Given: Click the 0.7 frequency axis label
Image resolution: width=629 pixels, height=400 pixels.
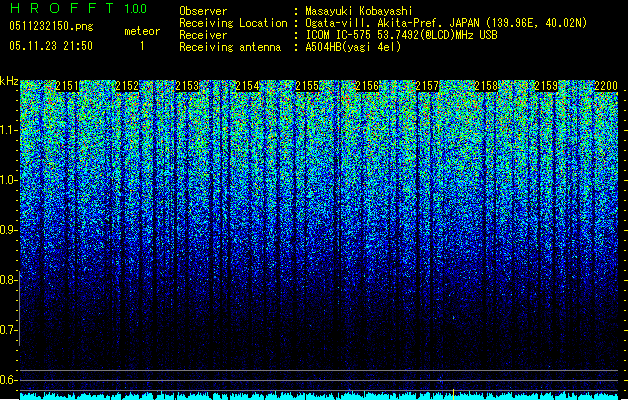Looking at the screenshot, I should click(8, 330).
